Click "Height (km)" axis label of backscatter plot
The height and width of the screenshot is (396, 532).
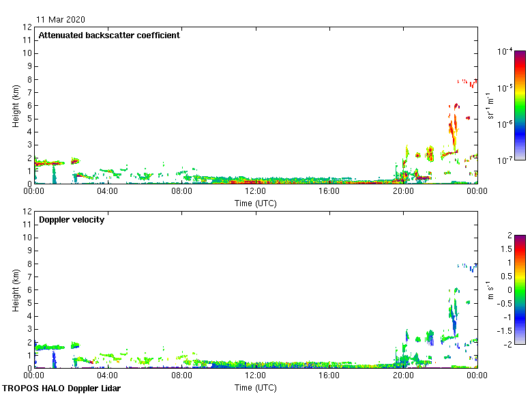click(15, 105)
